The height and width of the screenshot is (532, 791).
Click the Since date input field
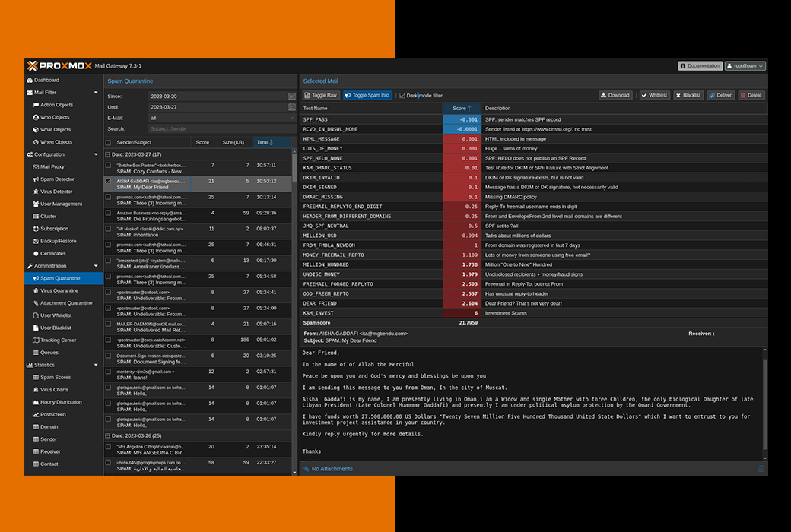(218, 96)
